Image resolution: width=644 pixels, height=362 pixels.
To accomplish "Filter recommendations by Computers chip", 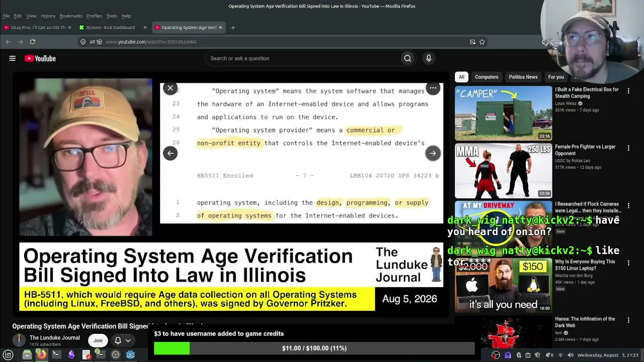I will click(487, 77).
